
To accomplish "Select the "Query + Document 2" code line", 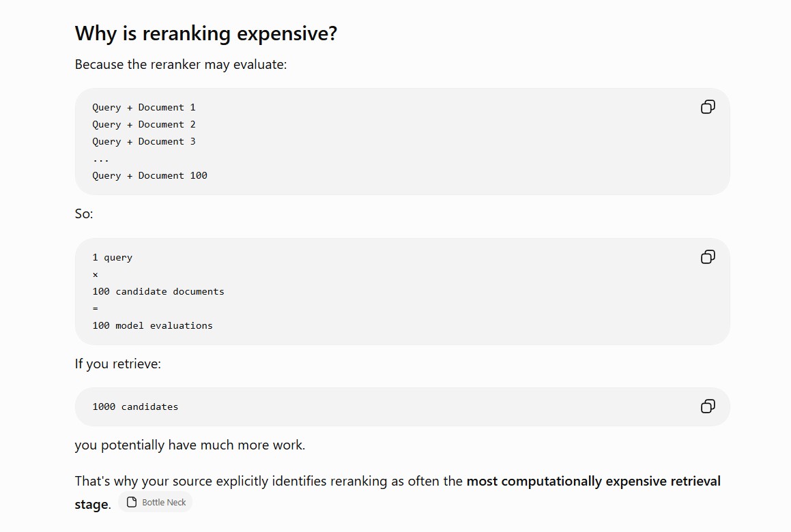I will point(144,125).
